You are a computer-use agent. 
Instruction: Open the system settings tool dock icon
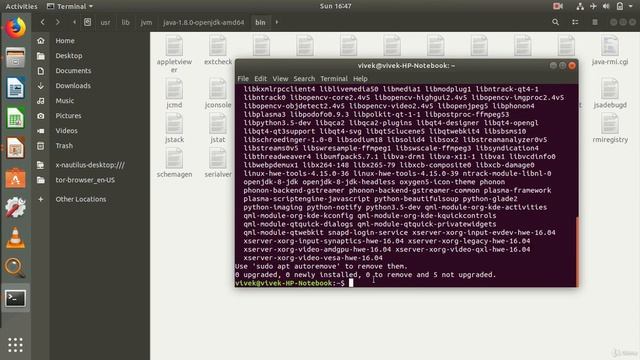click(16, 207)
